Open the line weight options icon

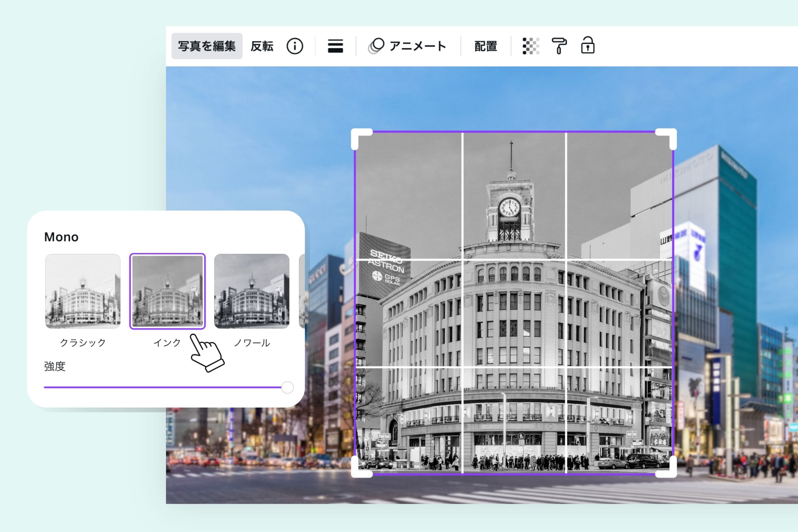[335, 46]
